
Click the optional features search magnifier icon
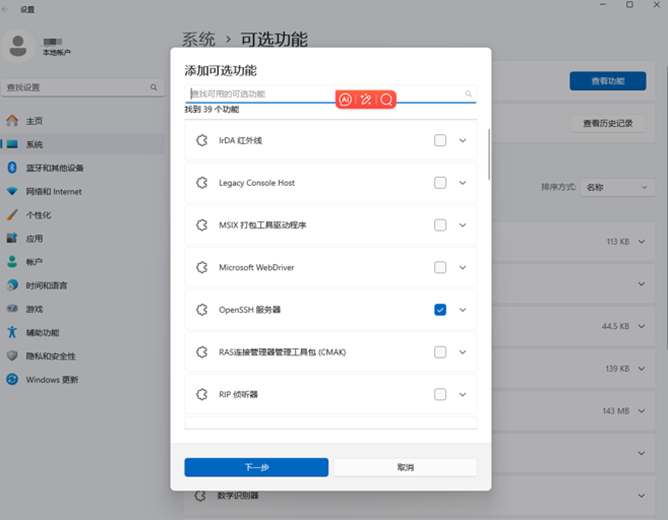[x=468, y=94]
